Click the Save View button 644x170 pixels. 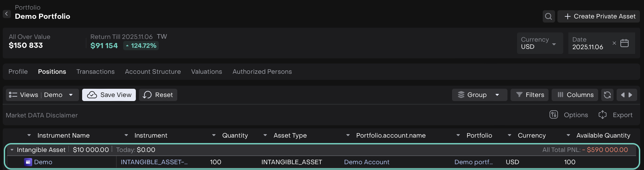pyautogui.click(x=109, y=95)
